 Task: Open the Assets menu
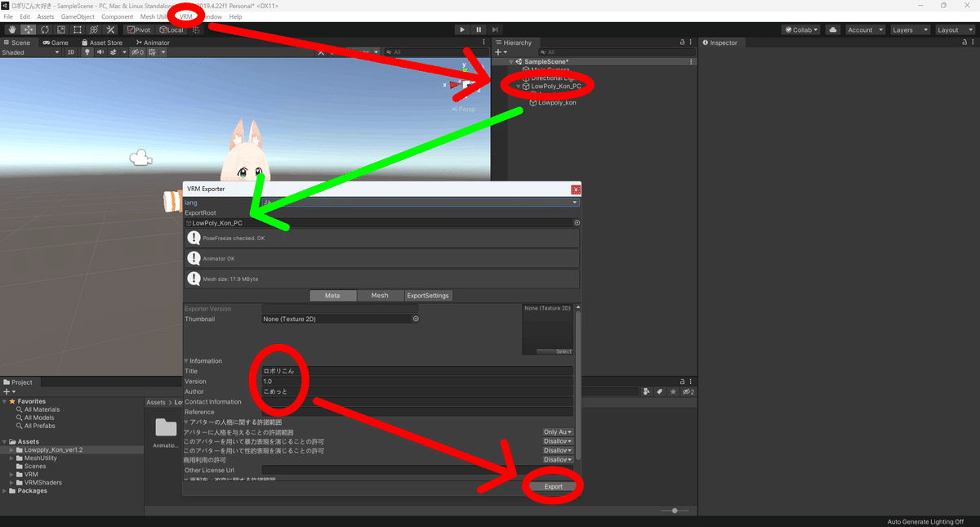point(46,16)
